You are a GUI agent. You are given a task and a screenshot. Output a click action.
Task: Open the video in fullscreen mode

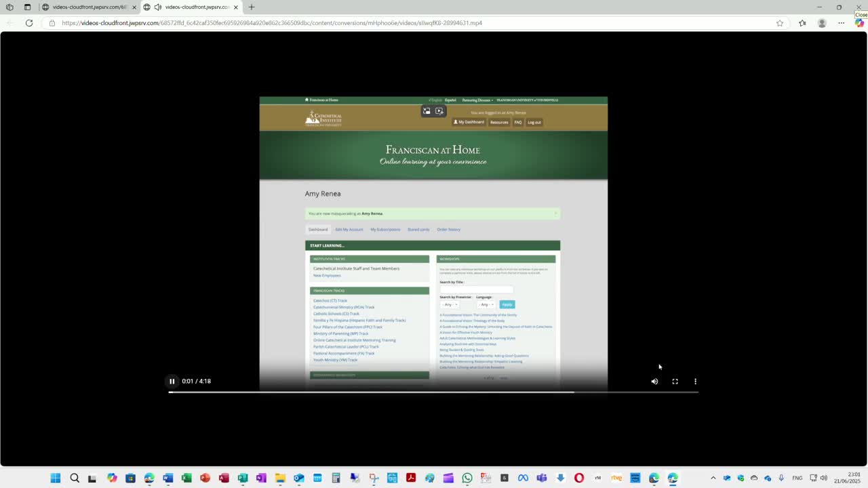point(675,382)
